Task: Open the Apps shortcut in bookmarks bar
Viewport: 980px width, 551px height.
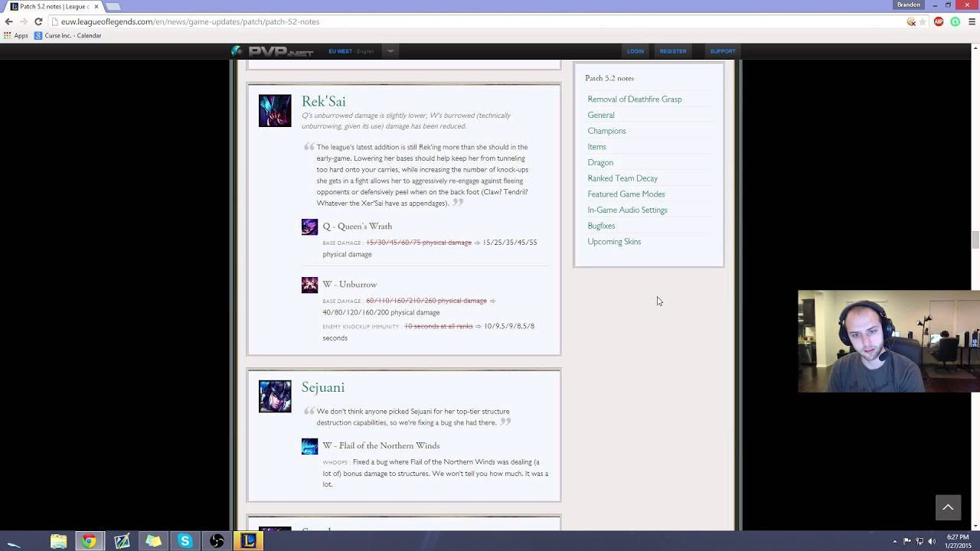Action: (x=15, y=36)
